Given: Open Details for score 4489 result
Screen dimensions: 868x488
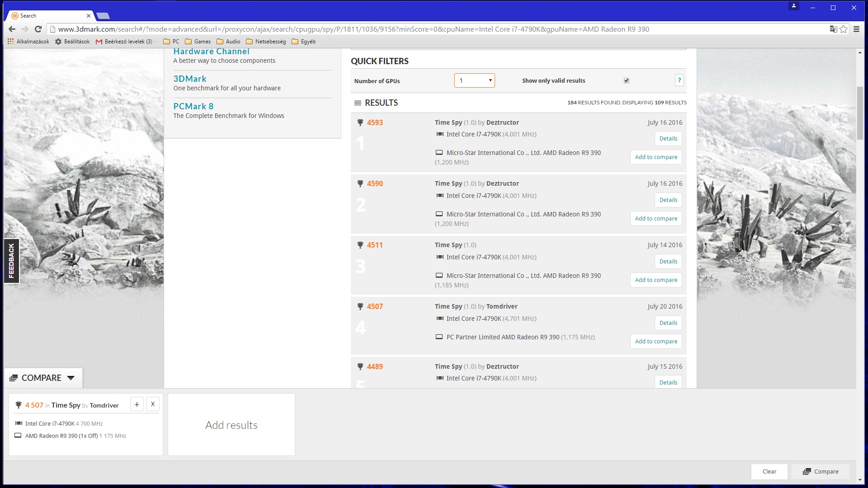Looking at the screenshot, I should click(668, 382).
